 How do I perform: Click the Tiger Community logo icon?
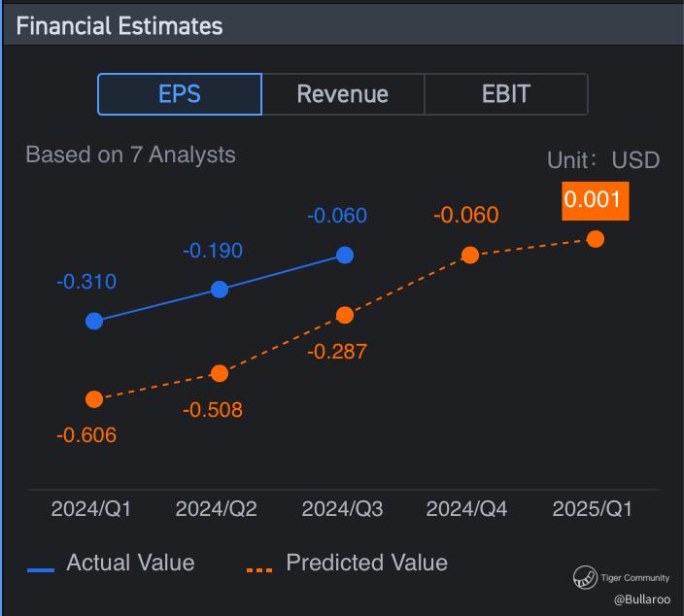tap(585, 577)
